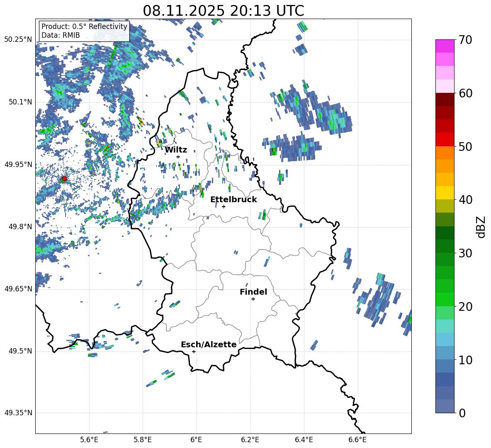Click the red colorbar segment above 50

click(x=445, y=140)
